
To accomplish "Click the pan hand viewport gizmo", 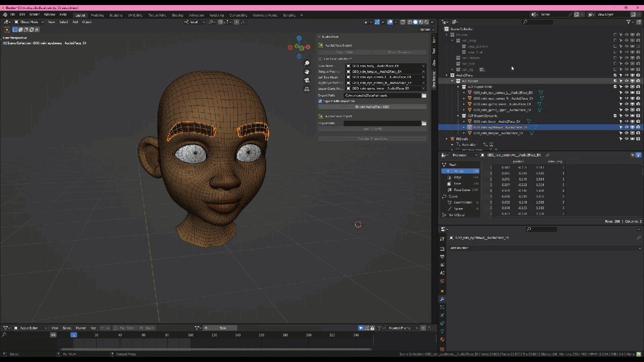I will pyautogui.click(x=307, y=72).
